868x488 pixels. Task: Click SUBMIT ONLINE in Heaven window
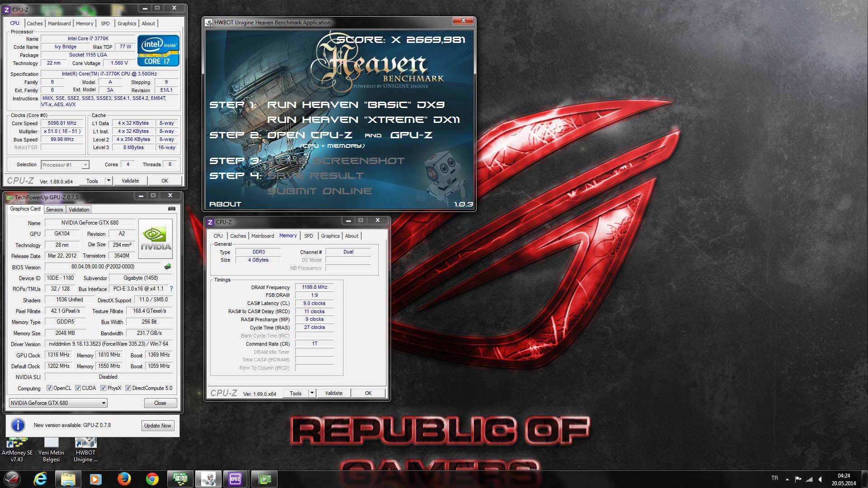pos(320,191)
